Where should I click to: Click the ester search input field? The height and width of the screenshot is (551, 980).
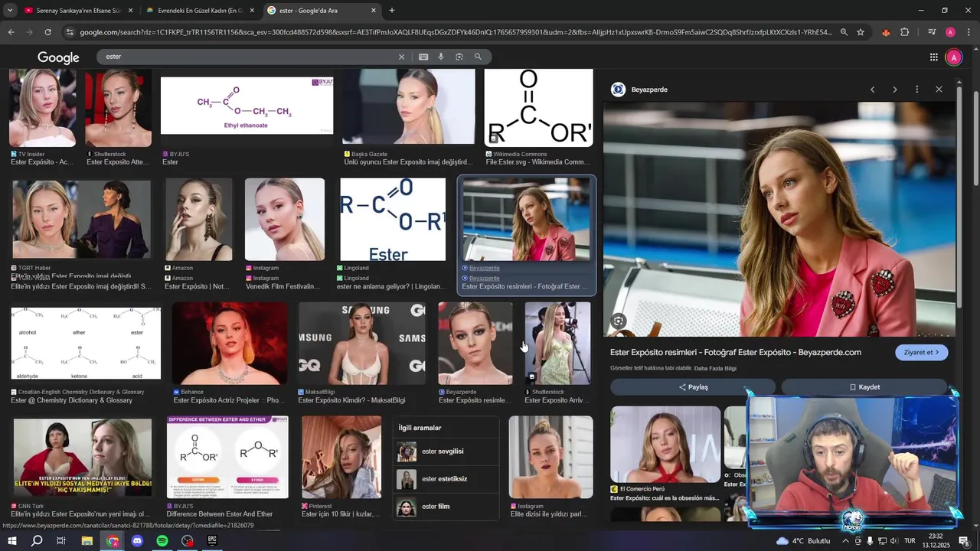click(249, 57)
